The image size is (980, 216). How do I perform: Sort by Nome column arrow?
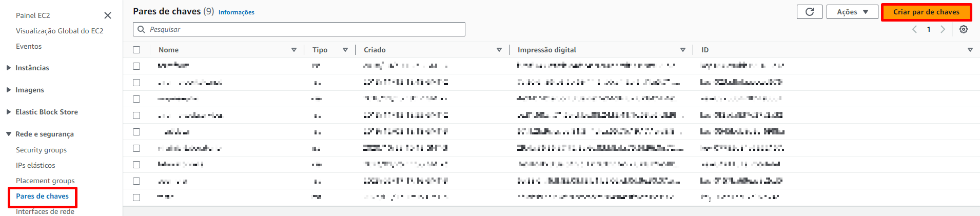293,50
